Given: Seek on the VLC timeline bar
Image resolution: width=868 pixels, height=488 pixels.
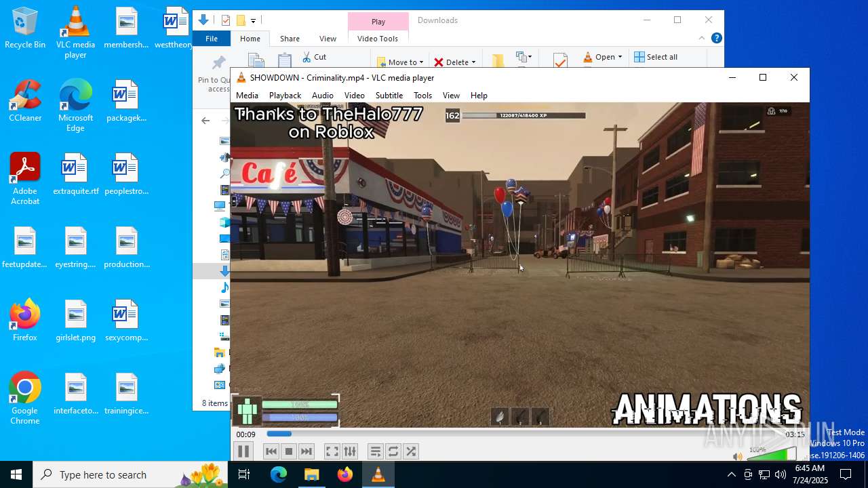Looking at the screenshot, I should (520, 434).
